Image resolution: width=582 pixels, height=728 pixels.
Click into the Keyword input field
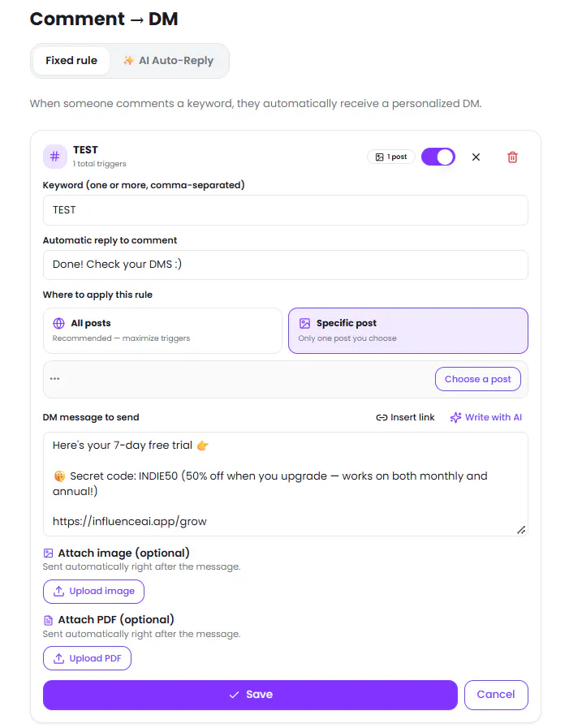pos(285,210)
